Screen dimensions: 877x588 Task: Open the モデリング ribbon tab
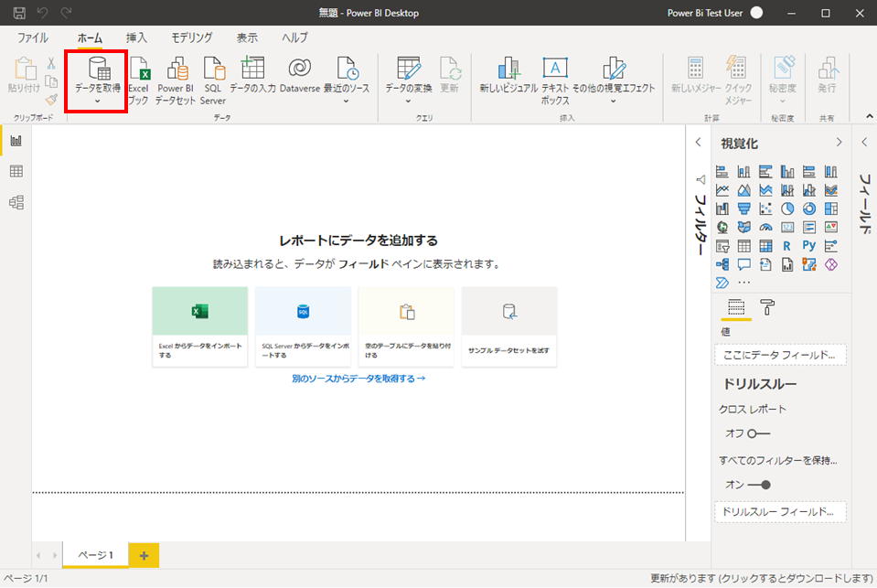[191, 37]
